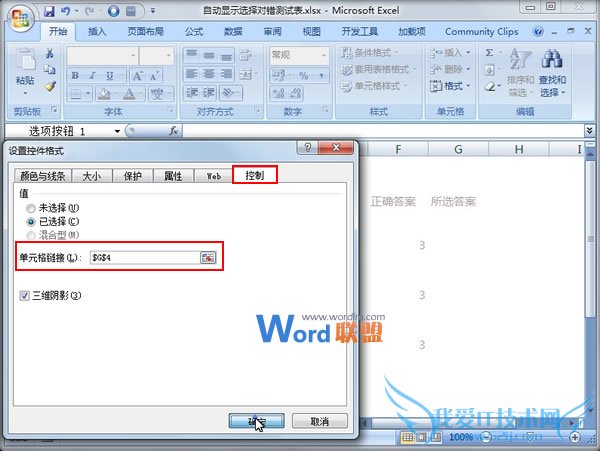The height and width of the screenshot is (451, 600).
Task: Select column G header
Action: (x=458, y=149)
